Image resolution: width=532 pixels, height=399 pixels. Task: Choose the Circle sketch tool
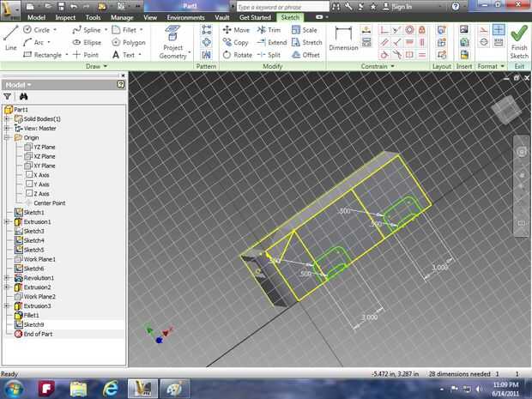pyautogui.click(x=37, y=29)
